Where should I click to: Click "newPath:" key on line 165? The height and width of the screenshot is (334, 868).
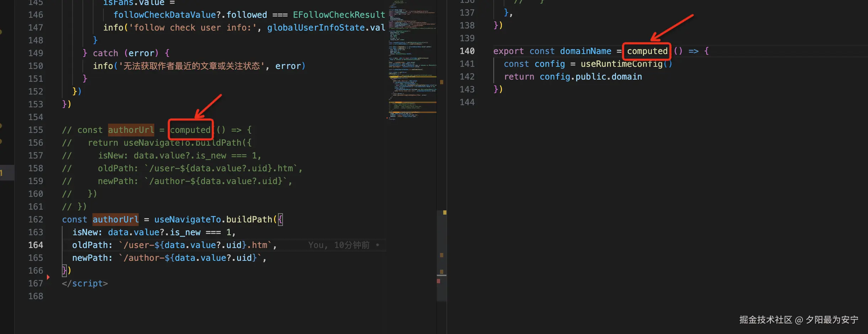click(x=92, y=258)
